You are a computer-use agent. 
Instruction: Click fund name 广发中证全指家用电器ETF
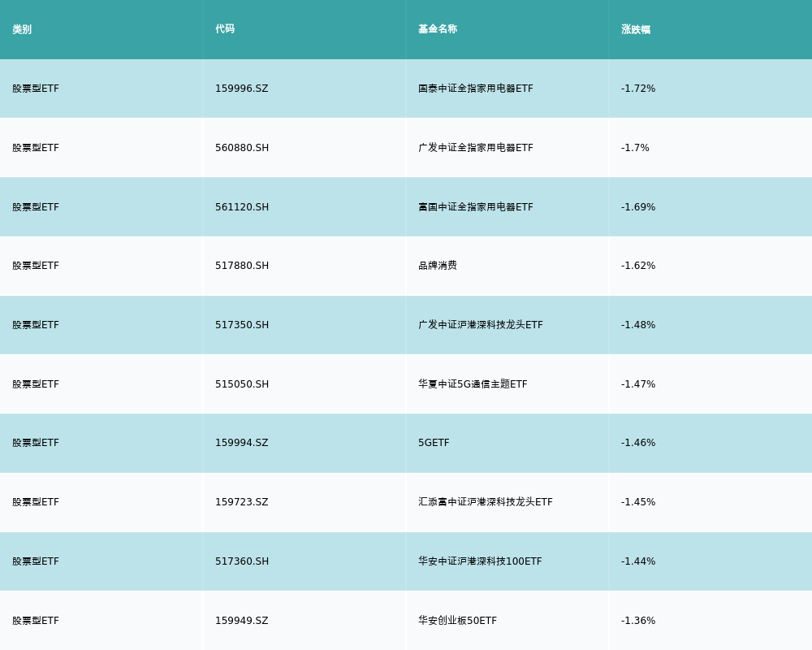[x=475, y=148]
